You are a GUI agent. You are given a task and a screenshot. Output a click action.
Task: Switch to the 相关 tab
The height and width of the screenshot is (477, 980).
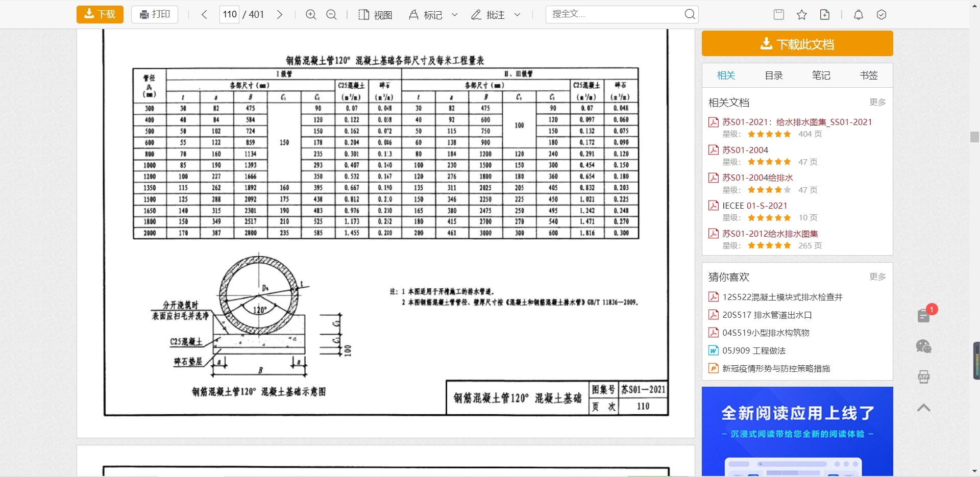[726, 76]
